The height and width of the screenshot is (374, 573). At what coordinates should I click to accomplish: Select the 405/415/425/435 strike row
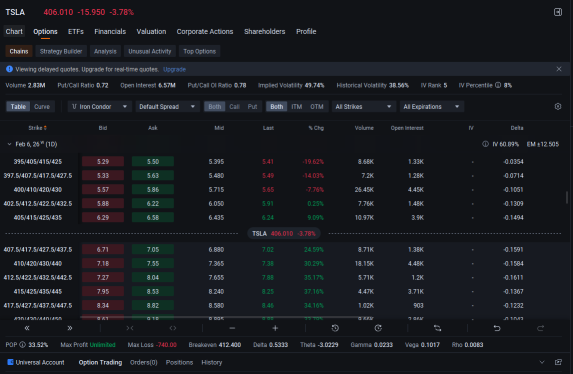pyautogui.click(x=286, y=218)
